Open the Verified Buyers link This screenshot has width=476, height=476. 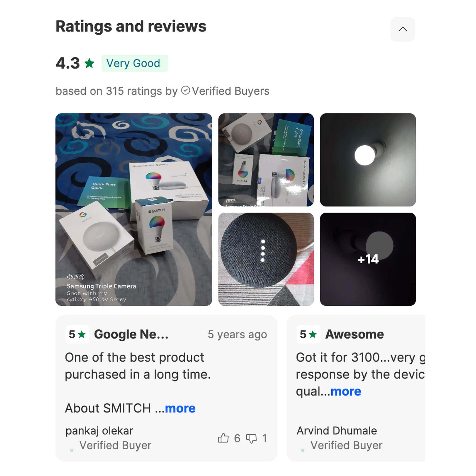(230, 91)
